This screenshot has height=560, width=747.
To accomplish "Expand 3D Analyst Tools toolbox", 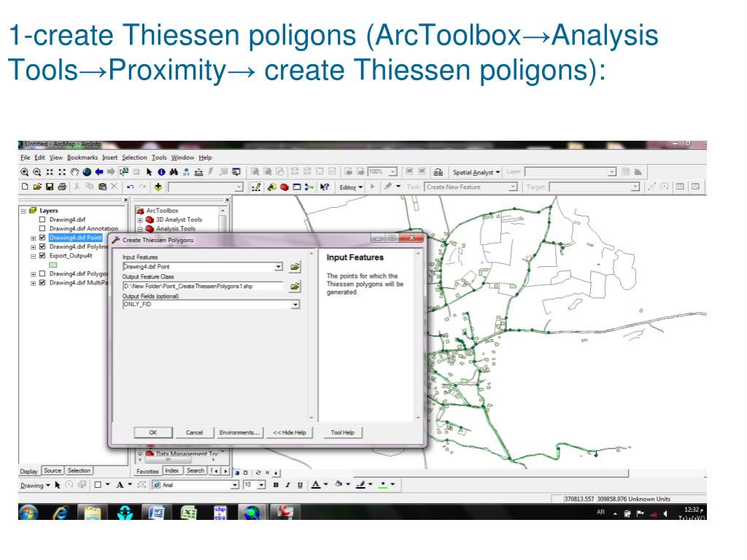I will (x=140, y=220).
